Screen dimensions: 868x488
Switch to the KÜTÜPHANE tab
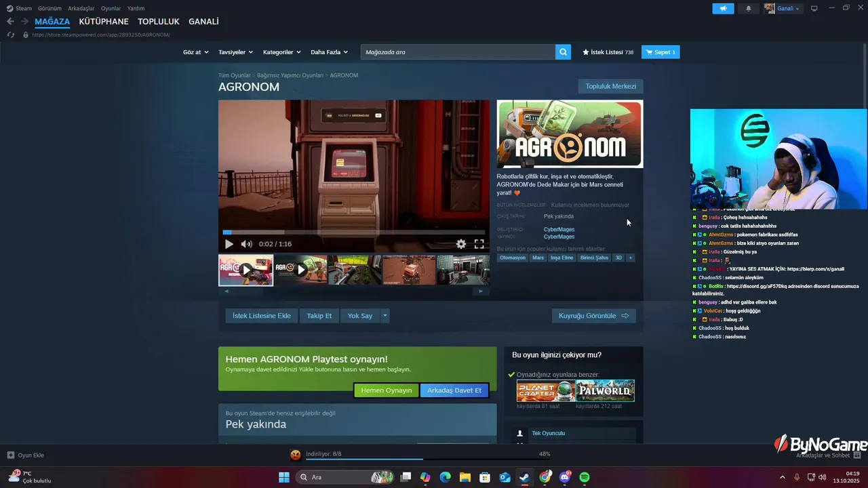point(104,22)
